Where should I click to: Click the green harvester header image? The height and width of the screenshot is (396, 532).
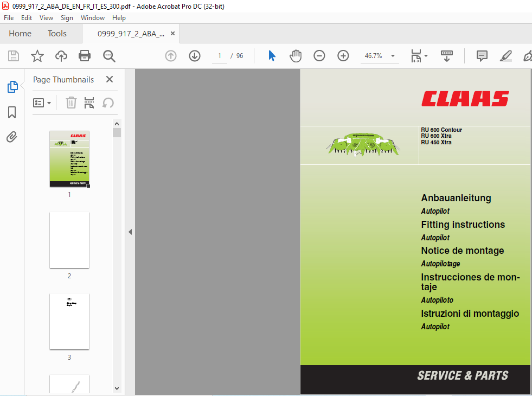point(363,144)
